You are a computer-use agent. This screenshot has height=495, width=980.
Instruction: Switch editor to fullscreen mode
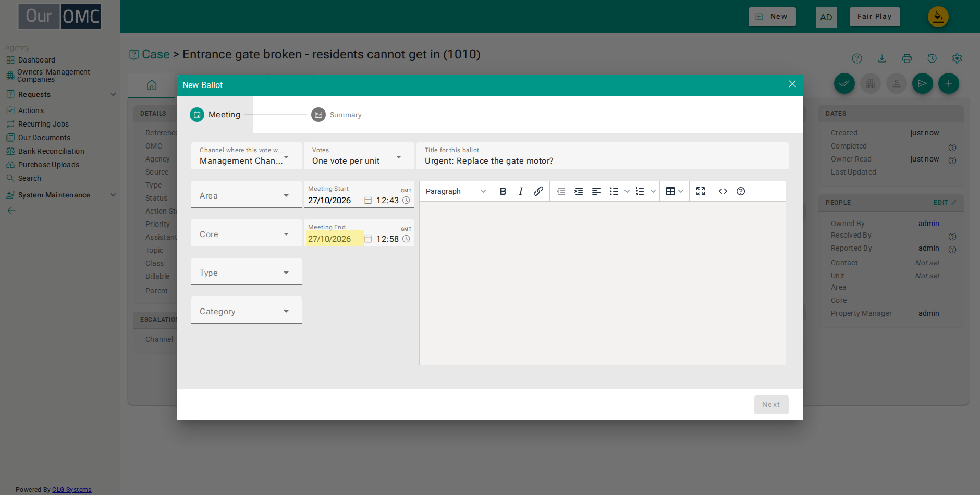701,191
